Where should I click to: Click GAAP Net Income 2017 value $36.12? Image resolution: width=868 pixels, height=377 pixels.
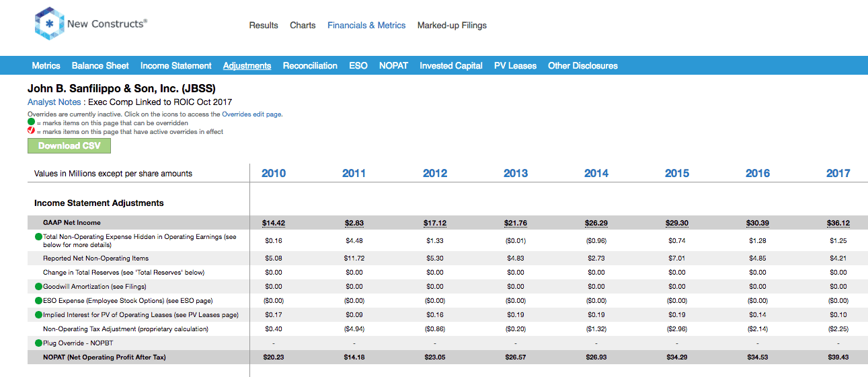coord(838,223)
